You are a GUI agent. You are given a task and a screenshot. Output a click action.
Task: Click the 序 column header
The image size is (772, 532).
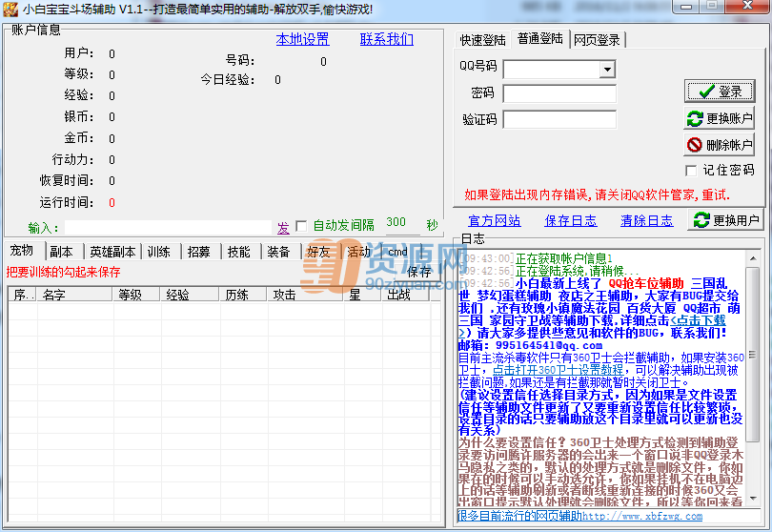point(23,295)
